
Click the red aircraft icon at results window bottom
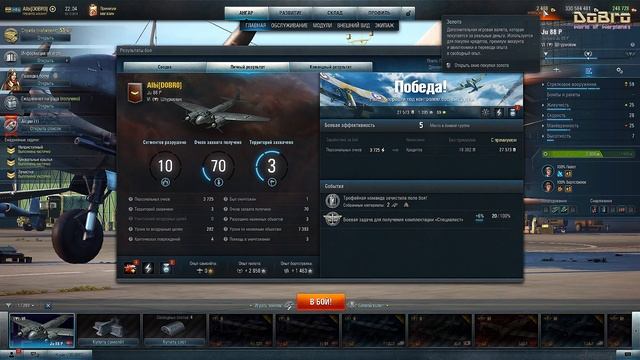[130, 268]
